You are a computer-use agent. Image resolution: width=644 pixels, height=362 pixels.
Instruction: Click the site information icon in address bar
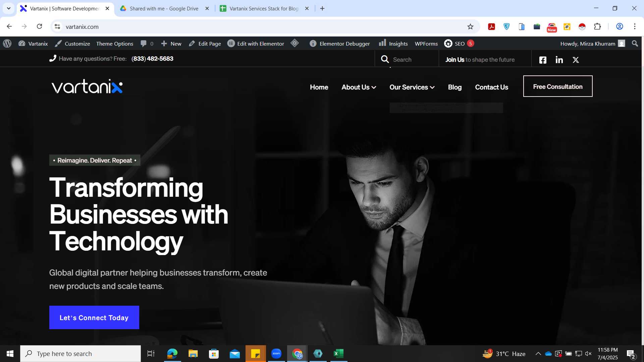point(57,26)
